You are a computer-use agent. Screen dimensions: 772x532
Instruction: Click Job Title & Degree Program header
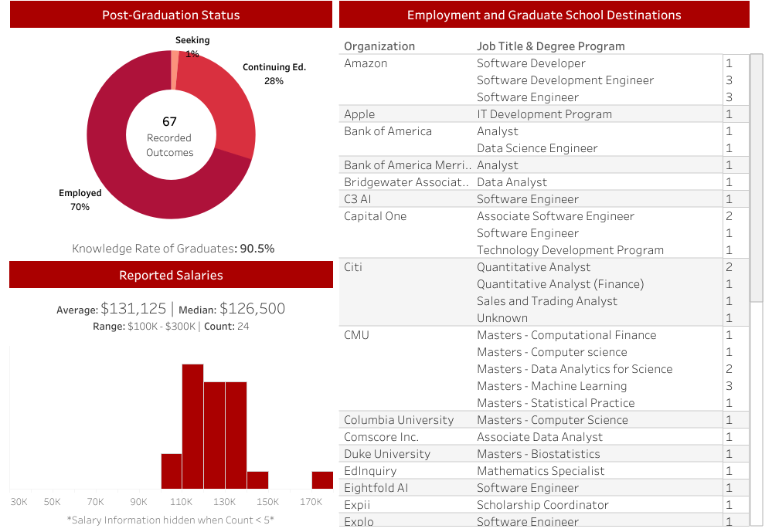tap(550, 46)
